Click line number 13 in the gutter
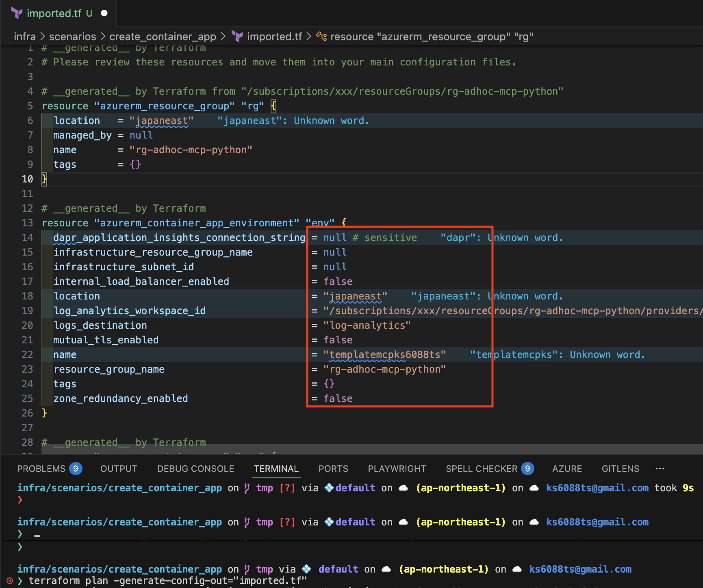 [27, 223]
